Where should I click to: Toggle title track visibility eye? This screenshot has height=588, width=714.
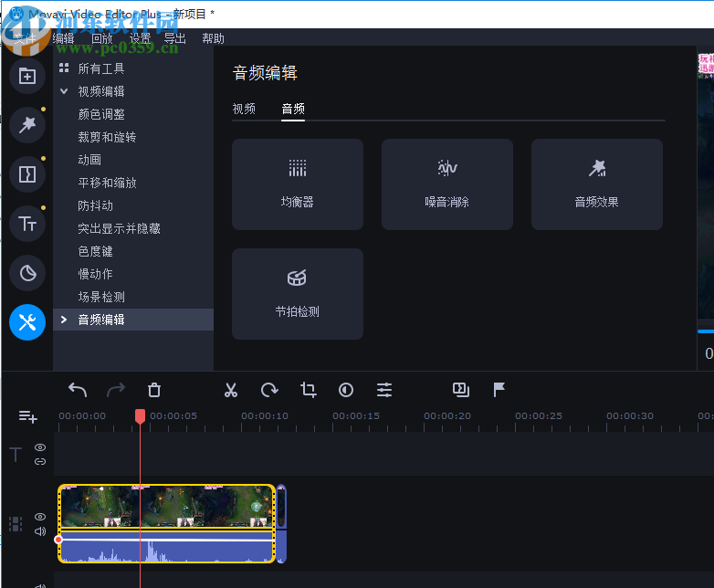coord(40,447)
